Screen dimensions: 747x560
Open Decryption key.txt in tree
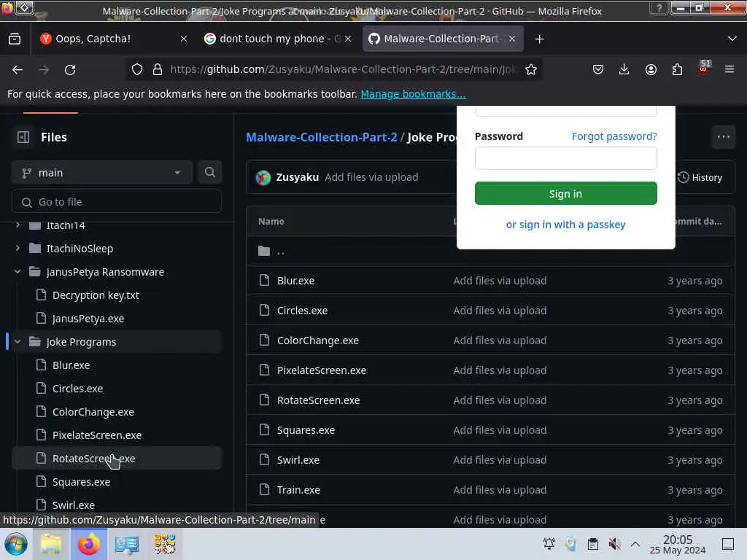pos(96,295)
